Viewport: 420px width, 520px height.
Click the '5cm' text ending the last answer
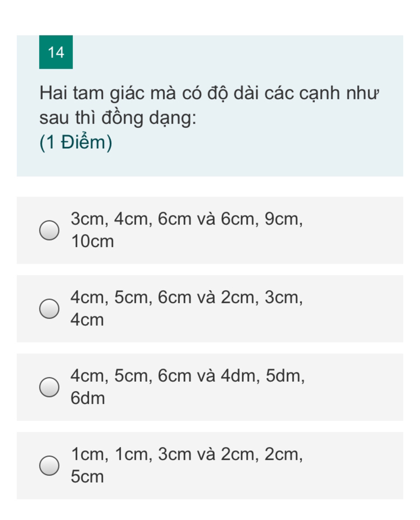tap(87, 476)
